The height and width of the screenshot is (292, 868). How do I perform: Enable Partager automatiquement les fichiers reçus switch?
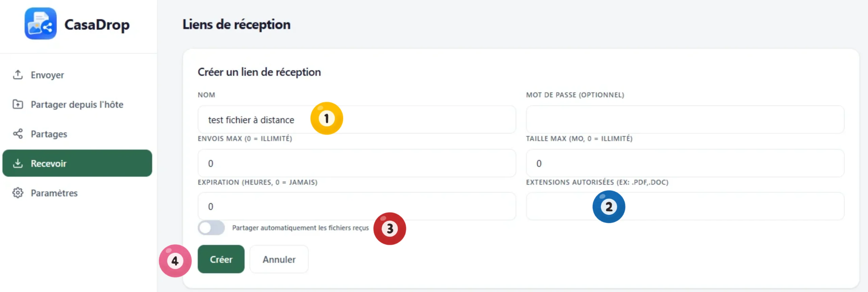[211, 228]
